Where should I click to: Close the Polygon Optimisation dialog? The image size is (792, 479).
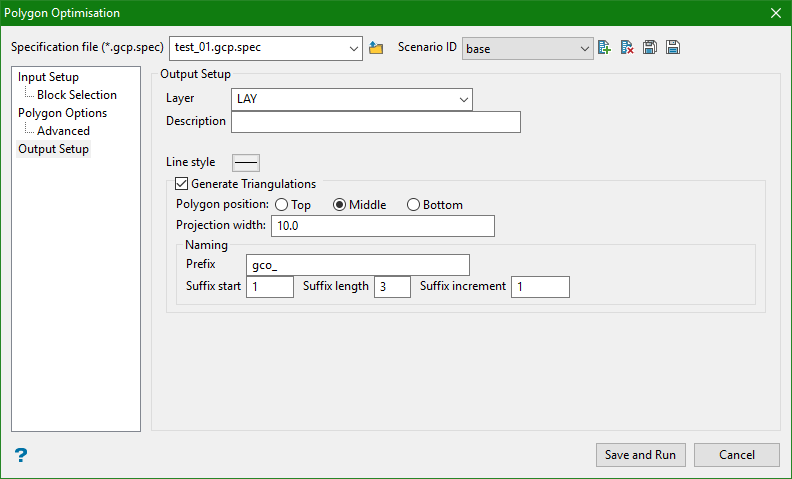[775, 13]
